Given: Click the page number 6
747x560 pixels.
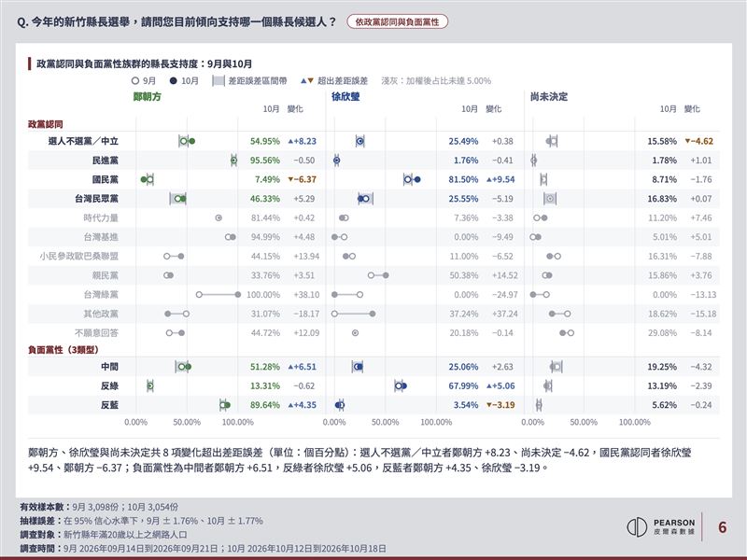Looking at the screenshot, I should [722, 527].
